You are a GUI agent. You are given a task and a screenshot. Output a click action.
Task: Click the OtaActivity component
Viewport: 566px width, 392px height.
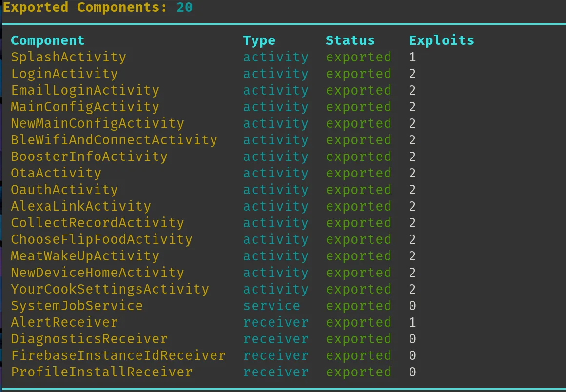56,174
